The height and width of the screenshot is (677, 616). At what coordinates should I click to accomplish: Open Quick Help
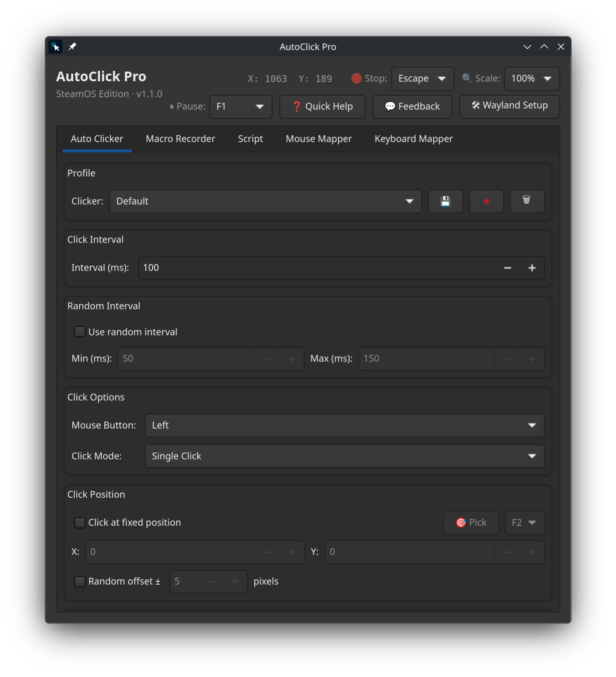[322, 107]
